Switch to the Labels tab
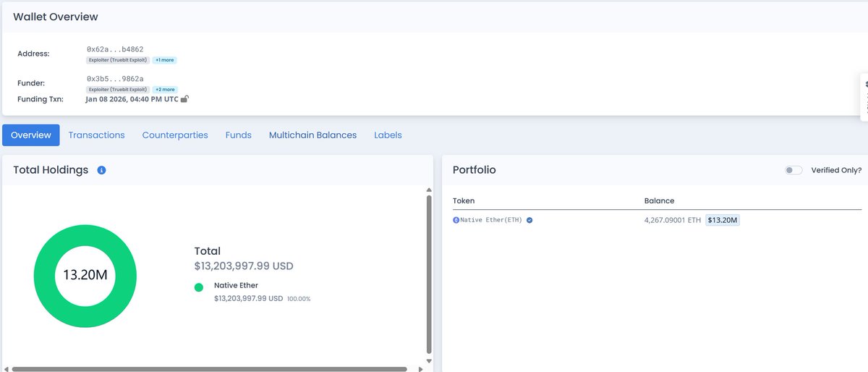The image size is (868, 372). coord(388,135)
